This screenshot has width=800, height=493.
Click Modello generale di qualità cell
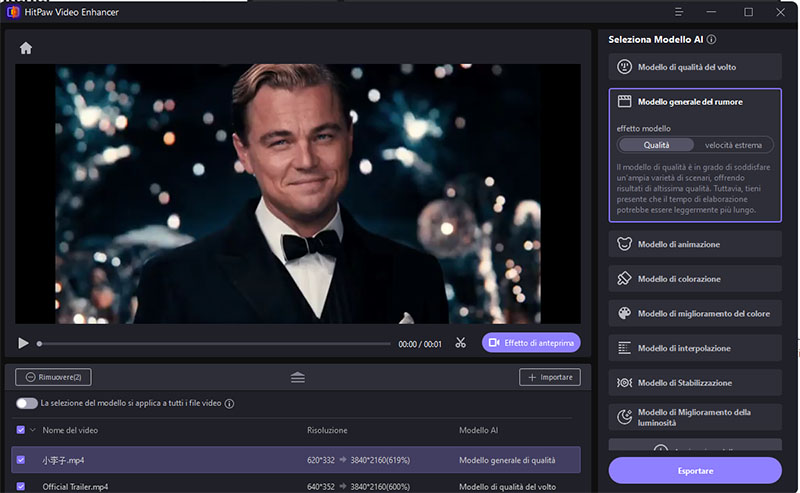(x=507, y=460)
